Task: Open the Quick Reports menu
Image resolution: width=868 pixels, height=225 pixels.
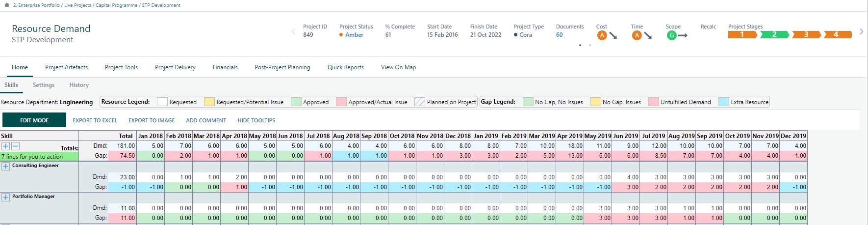Action: 346,67
